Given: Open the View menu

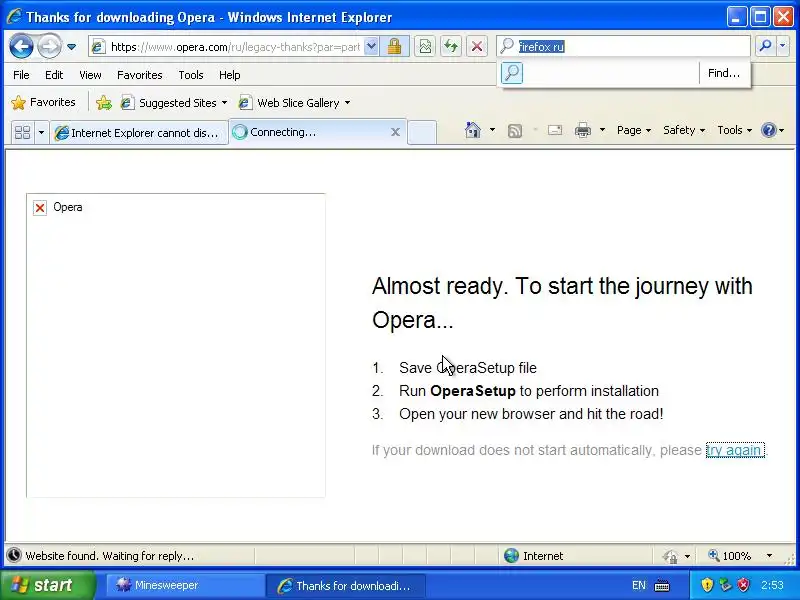Looking at the screenshot, I should [x=90, y=75].
